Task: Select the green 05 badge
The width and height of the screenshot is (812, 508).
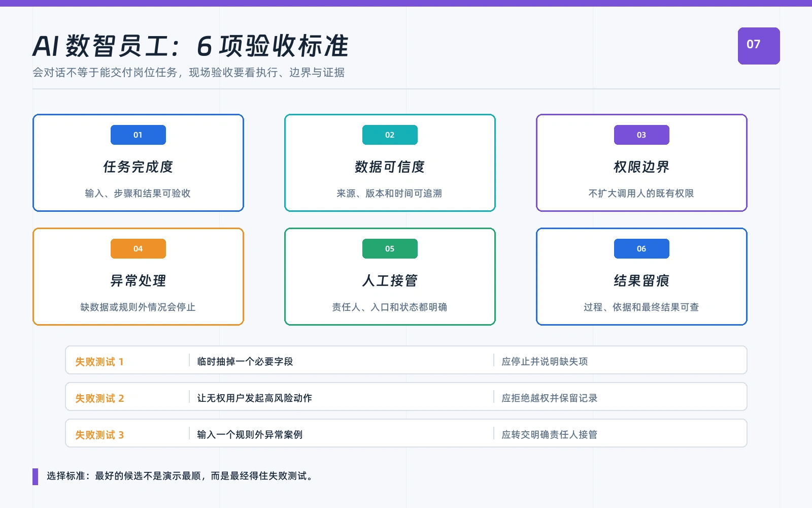Action: 390,248
